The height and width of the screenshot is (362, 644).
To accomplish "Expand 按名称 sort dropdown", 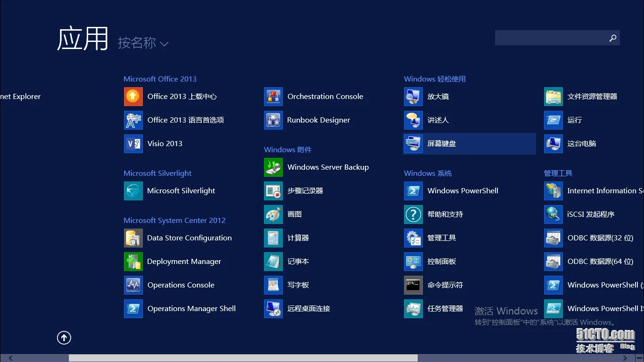I will (x=143, y=43).
